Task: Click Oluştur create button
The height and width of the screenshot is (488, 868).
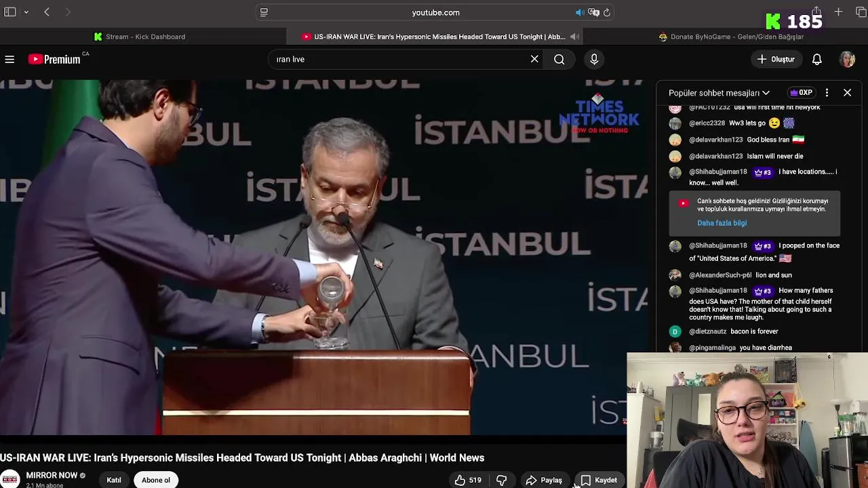Action: click(776, 60)
